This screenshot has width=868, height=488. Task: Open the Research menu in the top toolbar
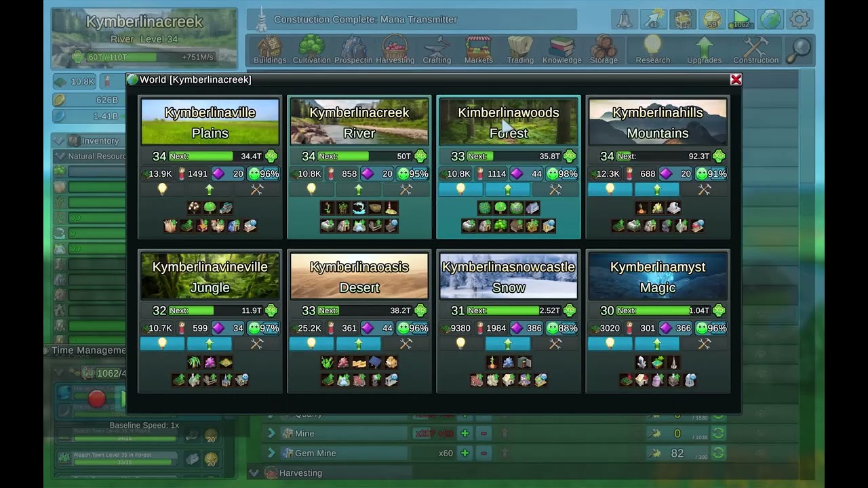tap(652, 49)
